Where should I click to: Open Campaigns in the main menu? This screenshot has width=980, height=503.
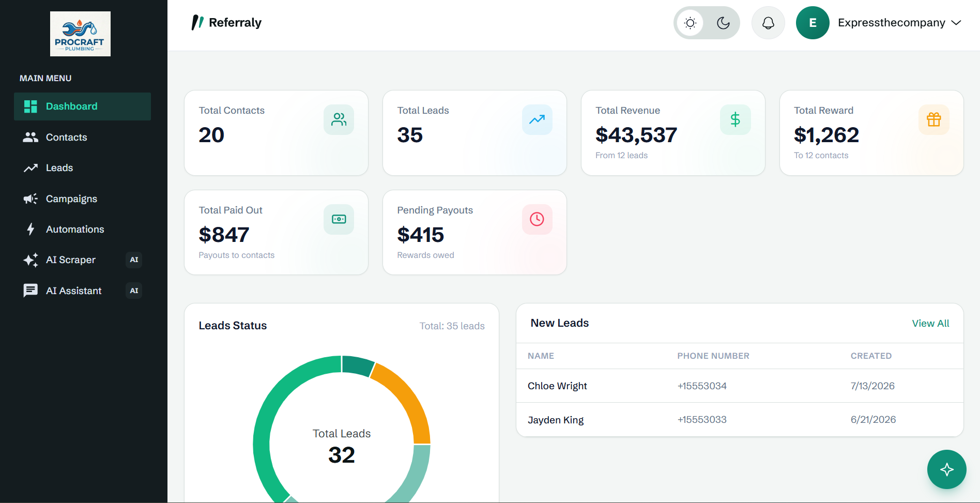coord(83,199)
